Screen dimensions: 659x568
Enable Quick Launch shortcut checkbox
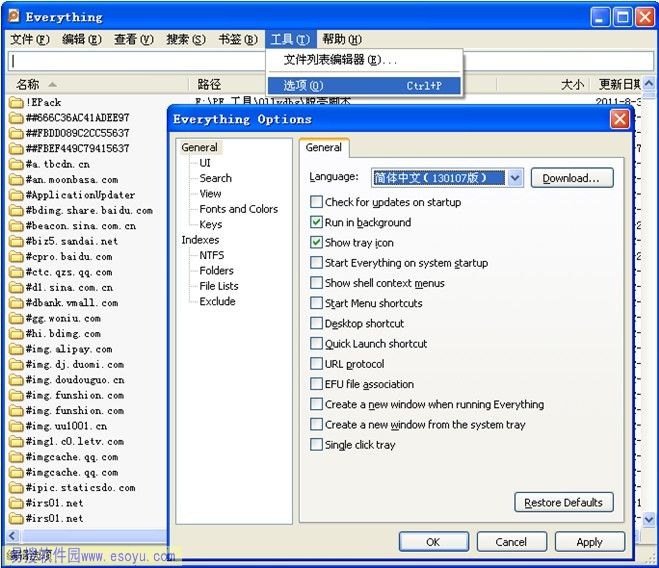pyautogui.click(x=316, y=343)
